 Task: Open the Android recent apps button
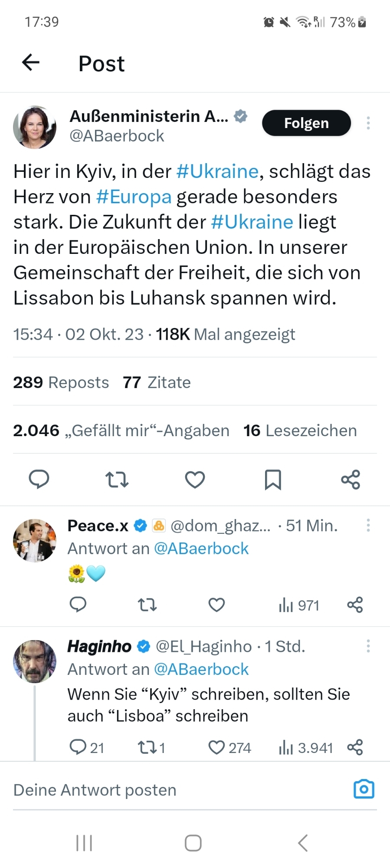(x=84, y=843)
